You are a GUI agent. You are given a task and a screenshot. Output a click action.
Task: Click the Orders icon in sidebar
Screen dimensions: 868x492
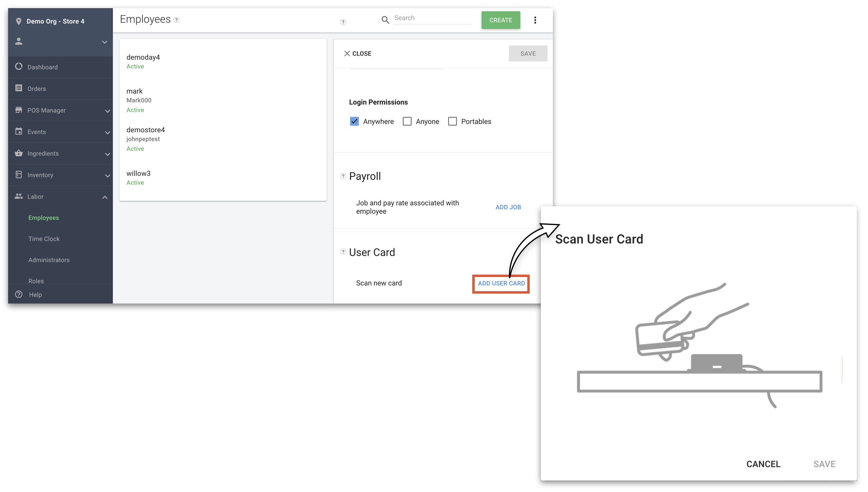pos(18,88)
